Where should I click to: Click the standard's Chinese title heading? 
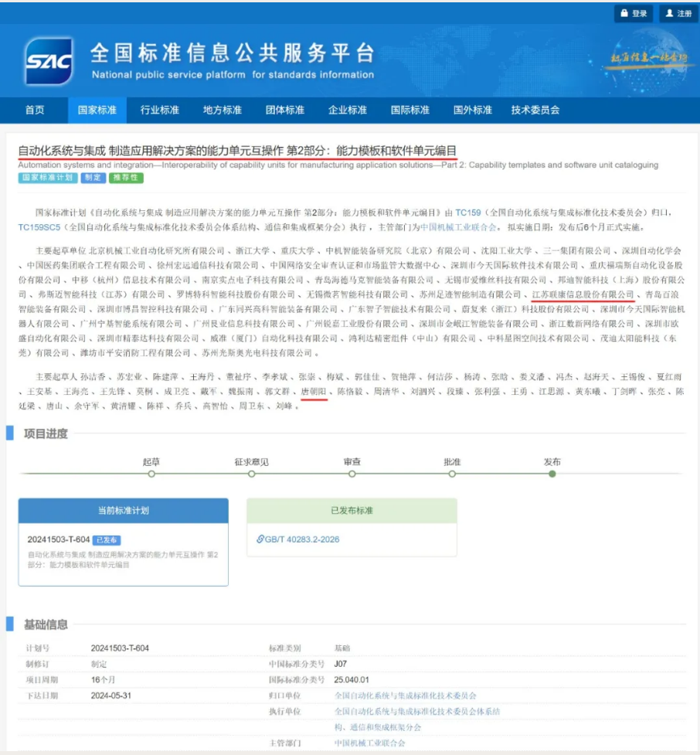(x=237, y=151)
